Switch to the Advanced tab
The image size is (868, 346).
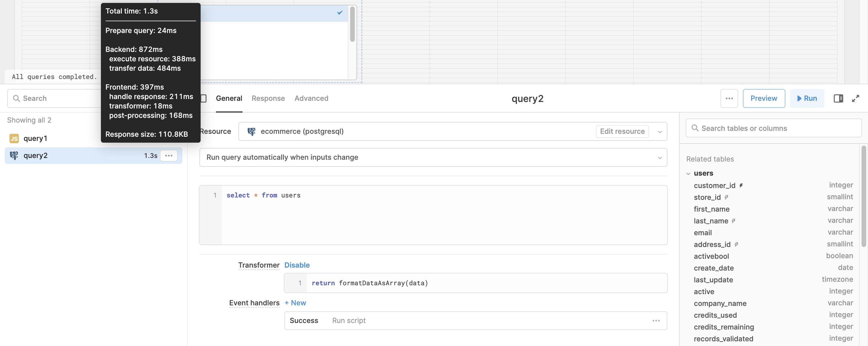click(x=311, y=98)
